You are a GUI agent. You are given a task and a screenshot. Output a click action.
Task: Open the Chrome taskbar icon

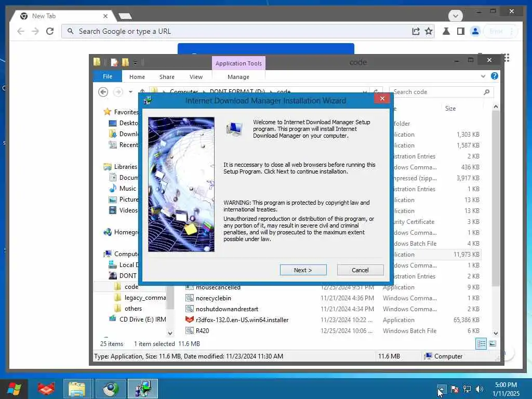(x=111, y=389)
